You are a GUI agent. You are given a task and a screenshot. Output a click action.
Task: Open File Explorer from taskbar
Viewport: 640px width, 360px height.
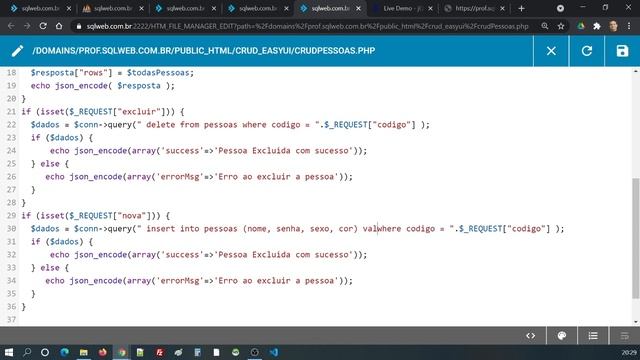[84, 352]
